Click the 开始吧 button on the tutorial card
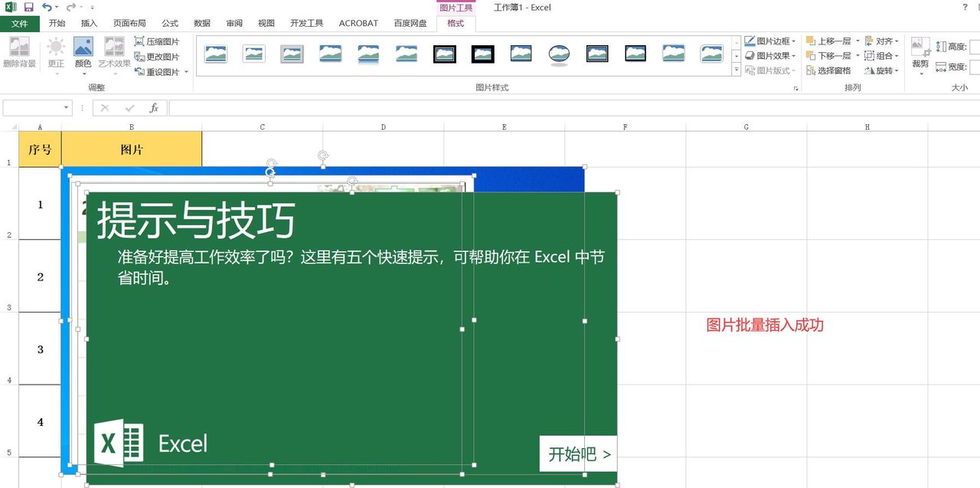The height and width of the screenshot is (488, 980). tap(577, 454)
